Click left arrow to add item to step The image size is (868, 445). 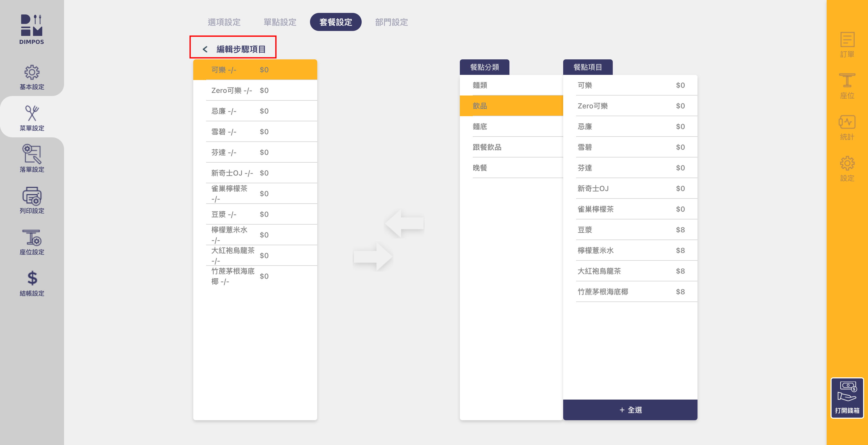pyautogui.click(x=405, y=224)
